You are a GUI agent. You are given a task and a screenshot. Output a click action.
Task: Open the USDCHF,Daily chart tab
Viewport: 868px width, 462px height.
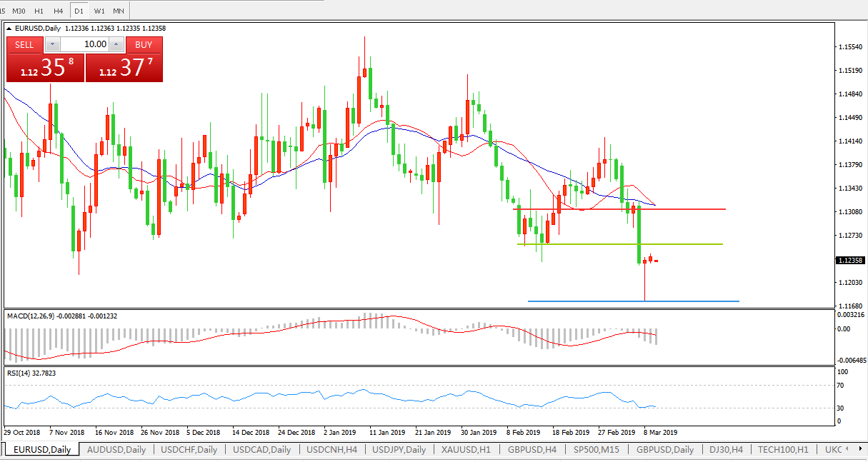(x=189, y=450)
